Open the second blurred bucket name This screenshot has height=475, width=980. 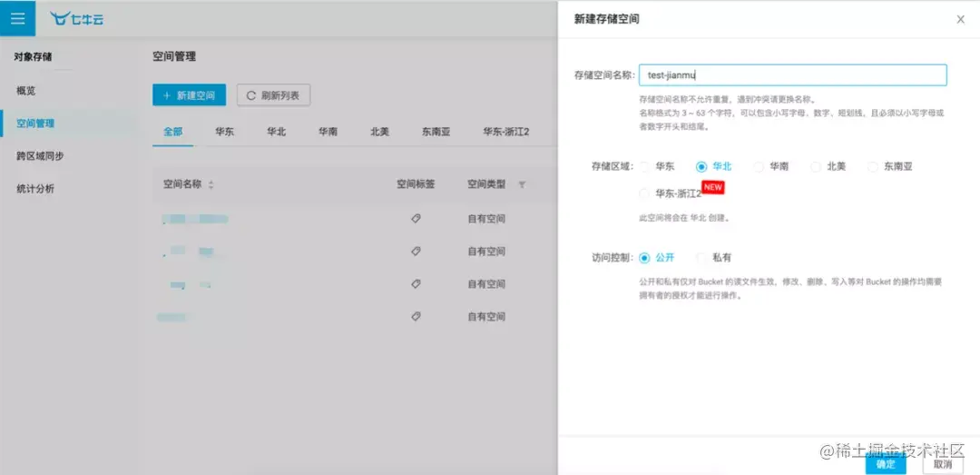click(x=188, y=252)
